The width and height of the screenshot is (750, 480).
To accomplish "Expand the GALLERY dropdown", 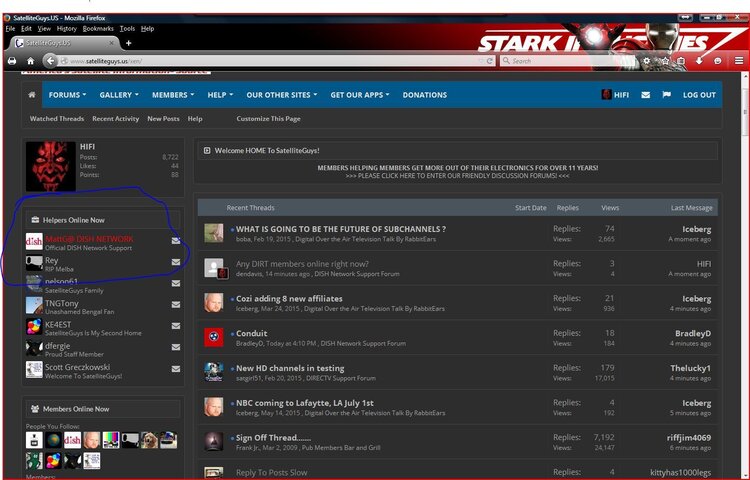I will click(x=119, y=95).
